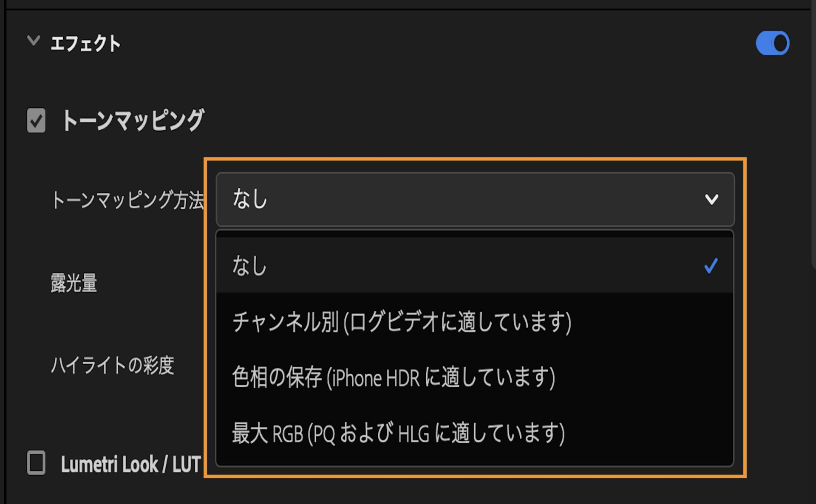Click the blue checkmark beside なし
Image resolution: width=816 pixels, height=504 pixels.
point(710,266)
